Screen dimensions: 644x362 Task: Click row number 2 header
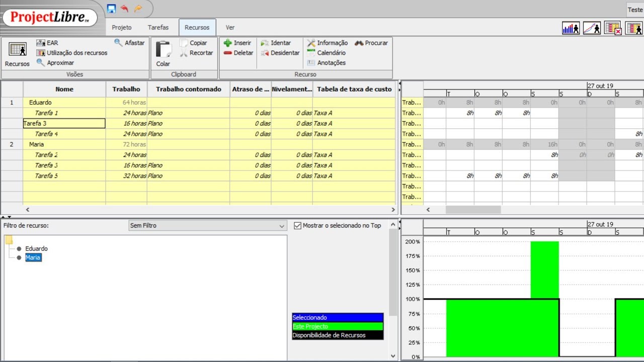tap(12, 144)
